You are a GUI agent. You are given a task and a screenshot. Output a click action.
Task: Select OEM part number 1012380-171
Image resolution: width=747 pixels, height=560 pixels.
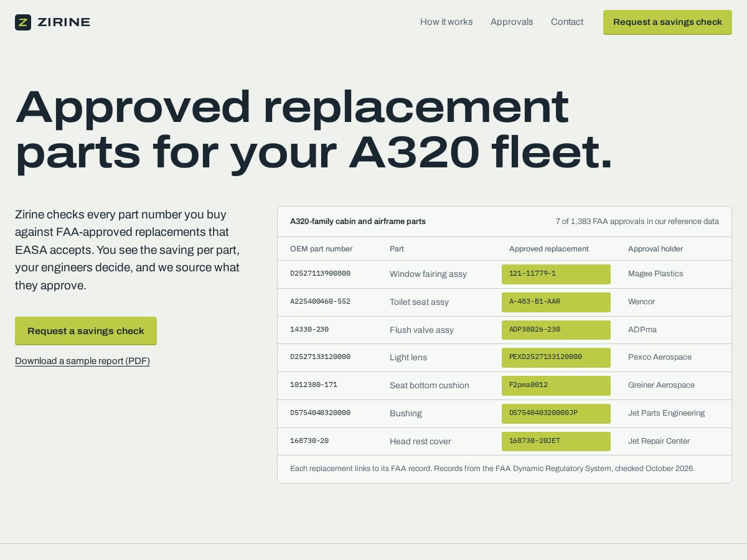[314, 385]
